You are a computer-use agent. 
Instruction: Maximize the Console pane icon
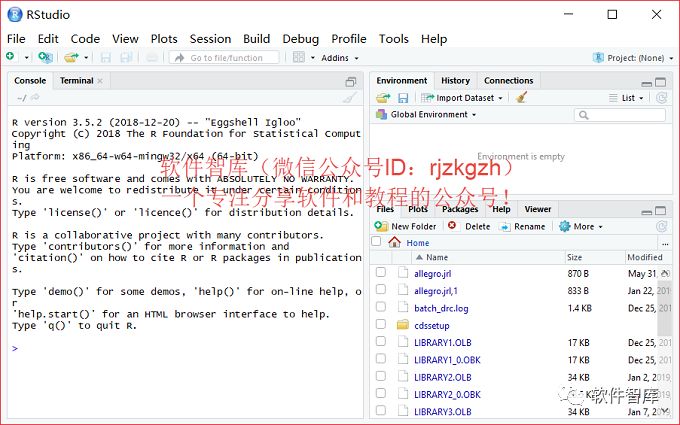[x=350, y=82]
